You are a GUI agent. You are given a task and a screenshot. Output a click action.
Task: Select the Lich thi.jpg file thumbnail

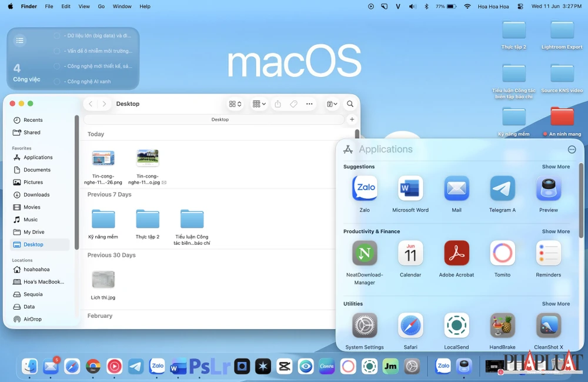coord(103,280)
